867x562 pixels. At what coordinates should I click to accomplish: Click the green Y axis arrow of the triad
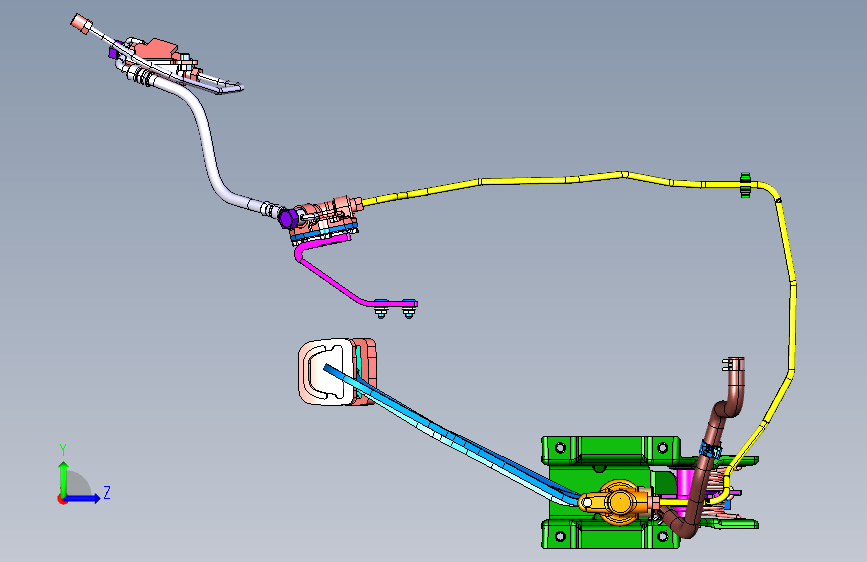click(63, 478)
